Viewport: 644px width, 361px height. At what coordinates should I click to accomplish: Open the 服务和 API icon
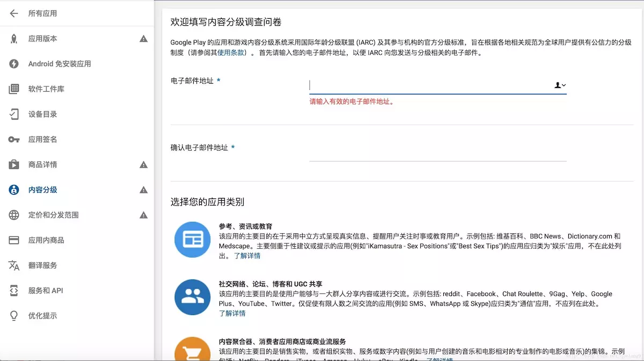(x=13, y=290)
